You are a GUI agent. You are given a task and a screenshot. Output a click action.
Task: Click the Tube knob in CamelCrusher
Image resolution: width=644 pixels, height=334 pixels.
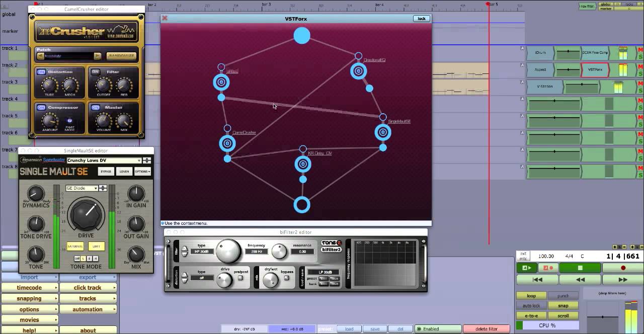click(49, 84)
